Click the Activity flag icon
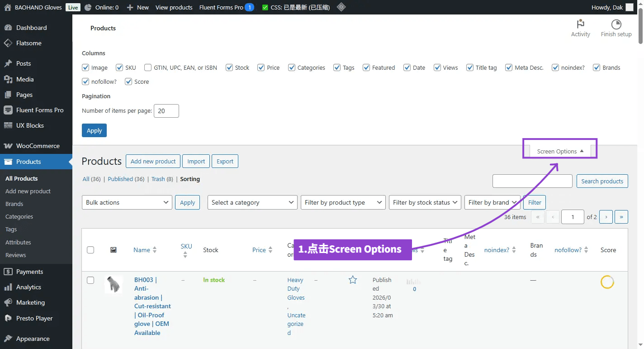 pyautogui.click(x=580, y=24)
